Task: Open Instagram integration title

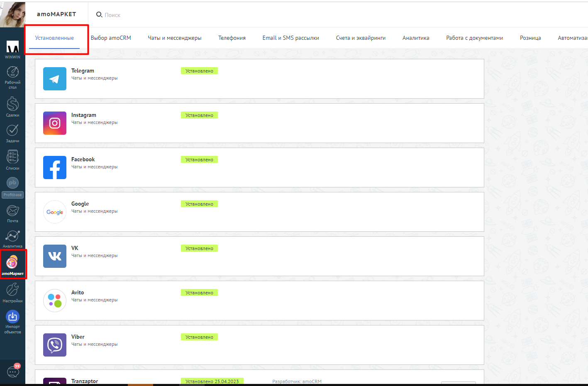Action: click(84, 115)
